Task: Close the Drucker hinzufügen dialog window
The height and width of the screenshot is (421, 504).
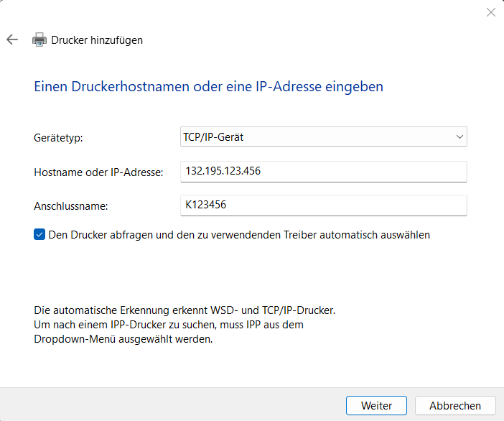Action: [x=491, y=12]
